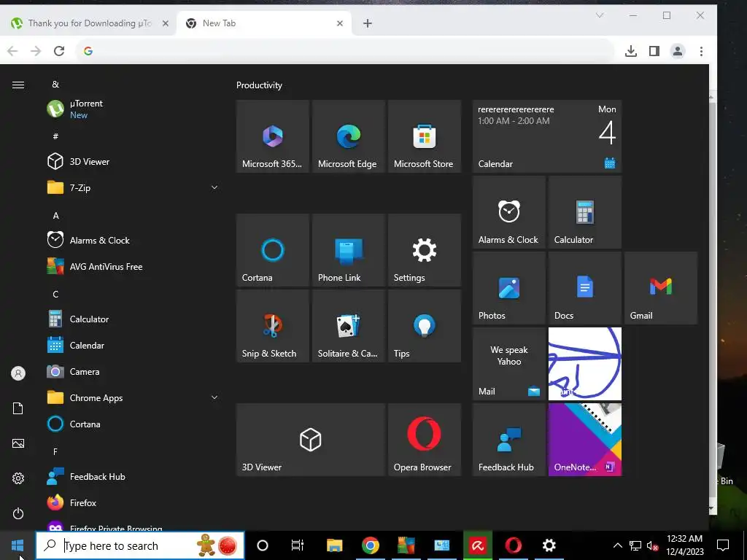Open the notification center icon
The image size is (747, 560).
tap(723, 545)
